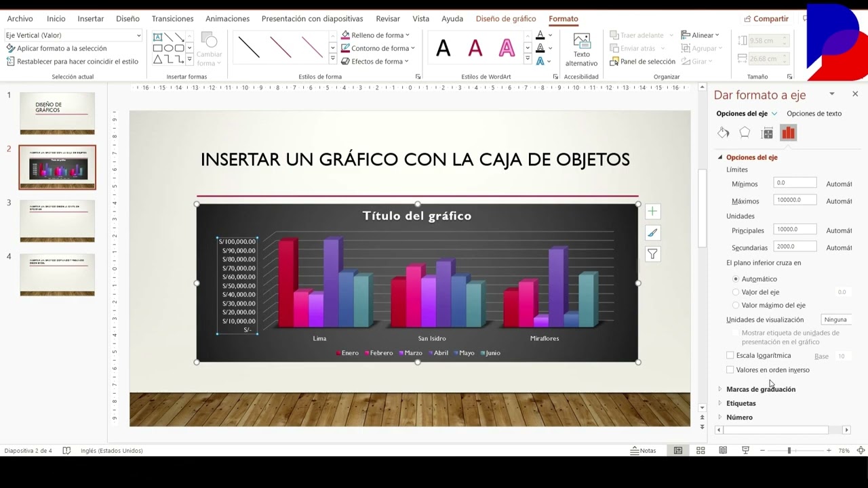Expand the Marcas de graduación section
This screenshot has width=868, height=488.
(x=761, y=389)
